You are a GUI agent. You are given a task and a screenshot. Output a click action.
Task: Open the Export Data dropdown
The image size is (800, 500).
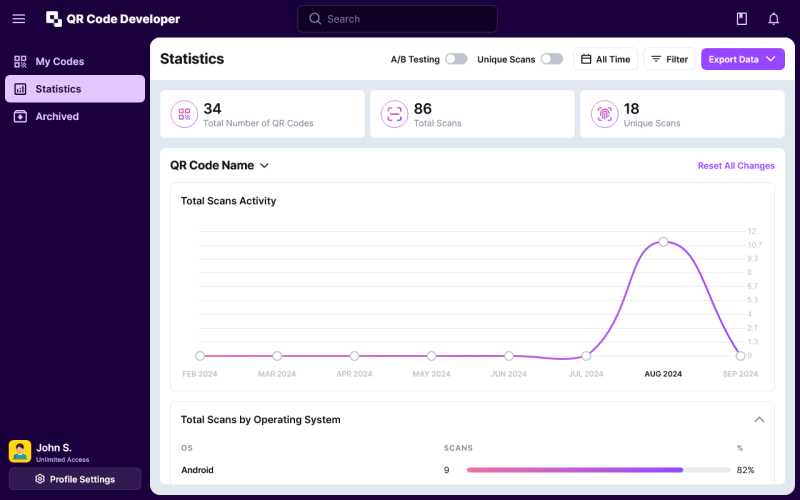pos(742,59)
